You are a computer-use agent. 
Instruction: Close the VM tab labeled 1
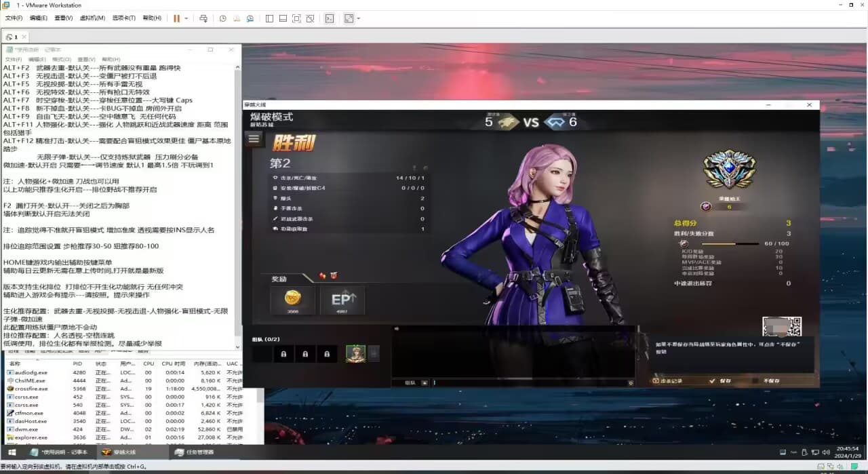(24, 37)
